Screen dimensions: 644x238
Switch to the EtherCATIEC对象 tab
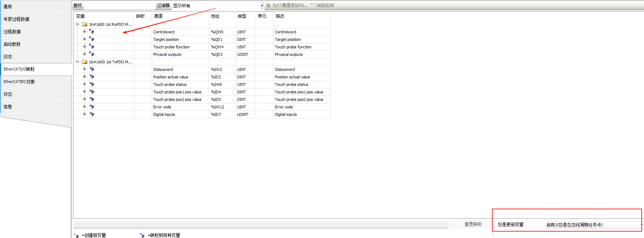point(19,82)
